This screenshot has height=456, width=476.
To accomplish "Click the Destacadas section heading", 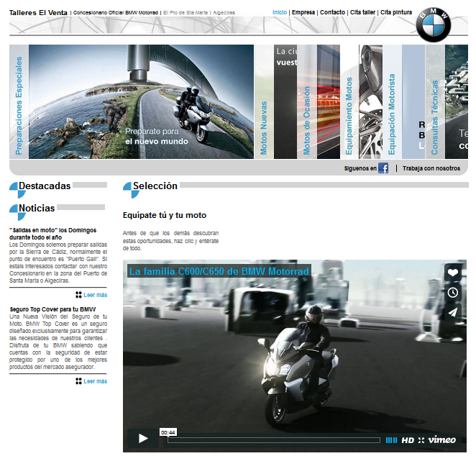I will point(45,186).
